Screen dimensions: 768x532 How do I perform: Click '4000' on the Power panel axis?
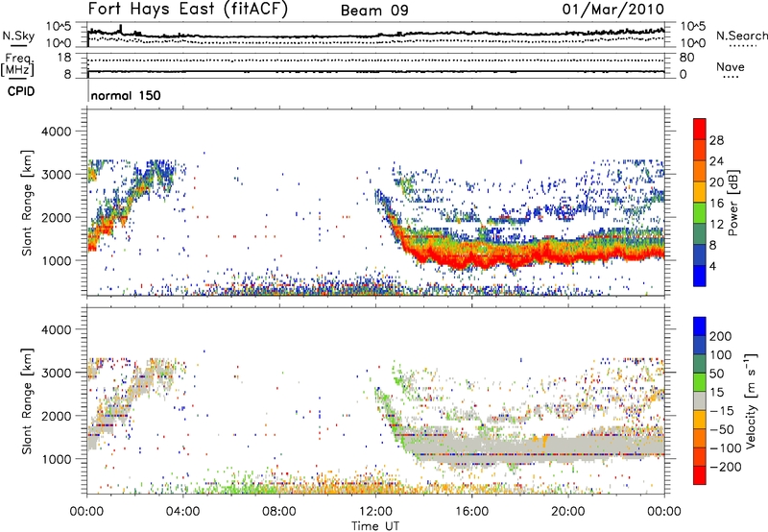pyautogui.click(x=56, y=132)
